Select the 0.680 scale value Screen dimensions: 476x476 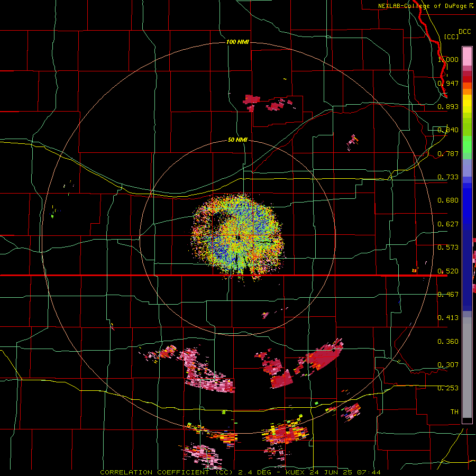448,200
